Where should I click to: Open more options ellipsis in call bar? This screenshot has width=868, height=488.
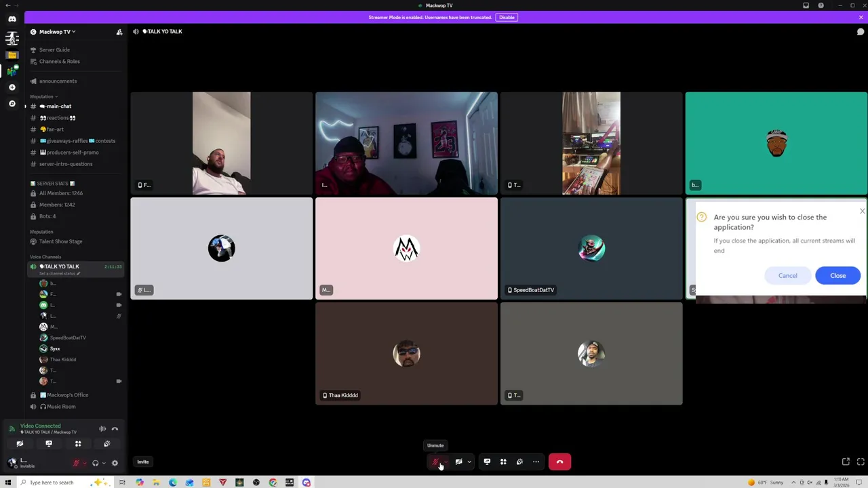click(536, 462)
